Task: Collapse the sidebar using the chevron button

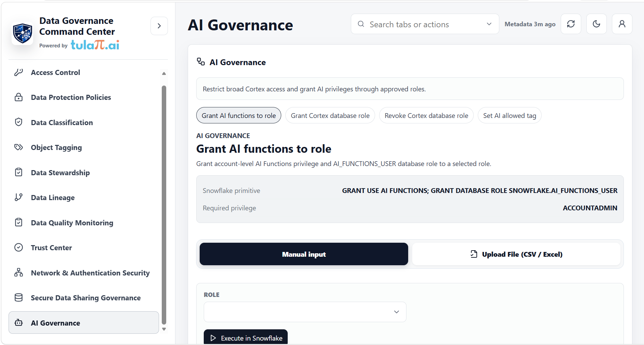Action: tap(159, 26)
